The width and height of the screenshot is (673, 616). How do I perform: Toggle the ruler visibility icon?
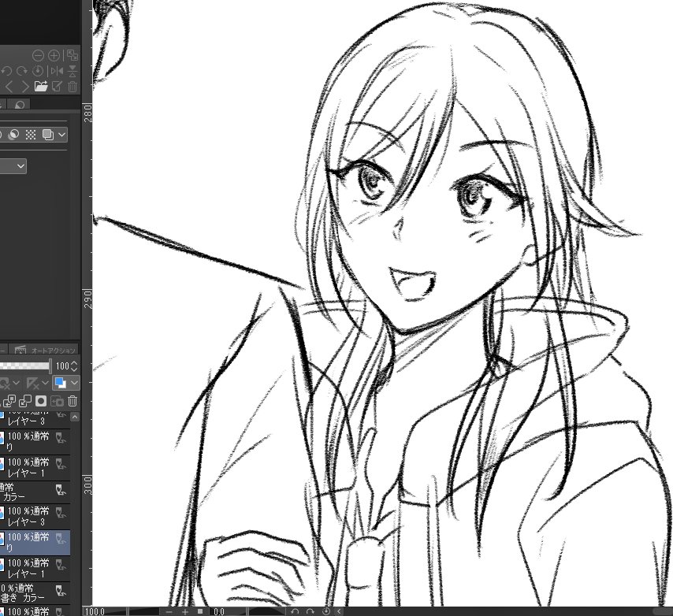32,383
